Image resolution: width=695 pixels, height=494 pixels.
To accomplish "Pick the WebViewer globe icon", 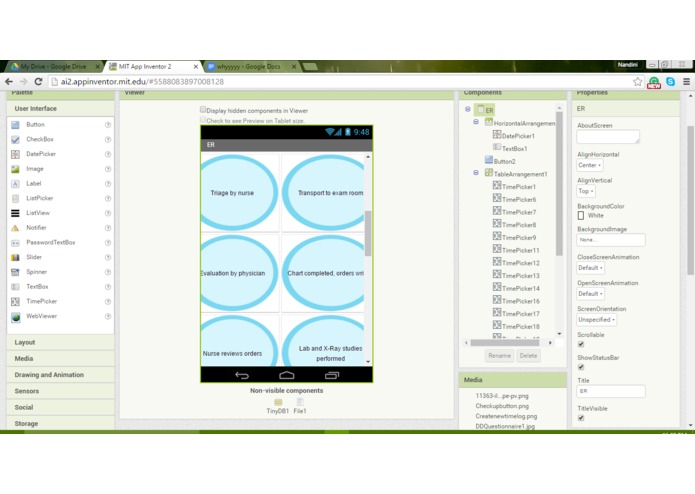I will [16, 317].
